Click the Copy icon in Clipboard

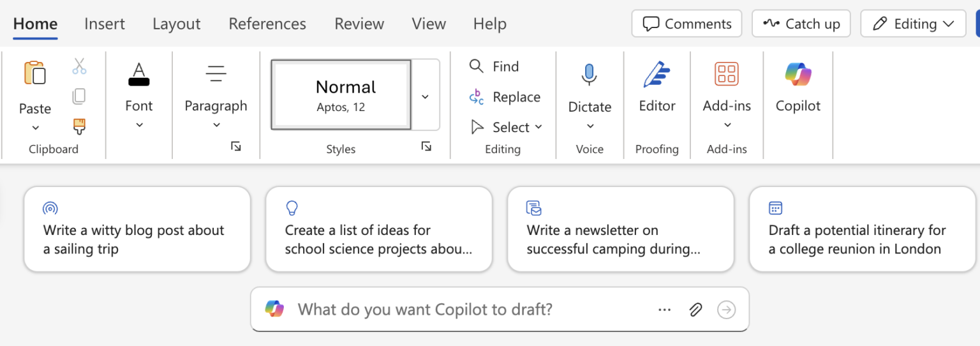[79, 96]
